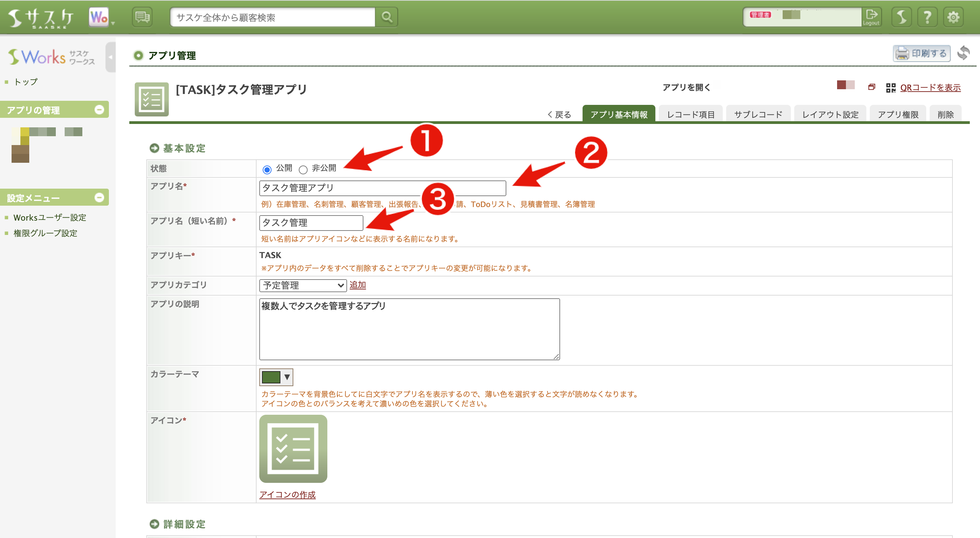The width and height of the screenshot is (980, 538).
Task: Click the アプリ名（短い名前） input field
Action: 311,223
